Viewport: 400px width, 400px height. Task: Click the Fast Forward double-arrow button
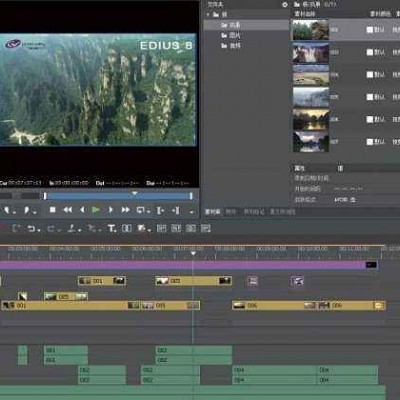tap(126, 210)
